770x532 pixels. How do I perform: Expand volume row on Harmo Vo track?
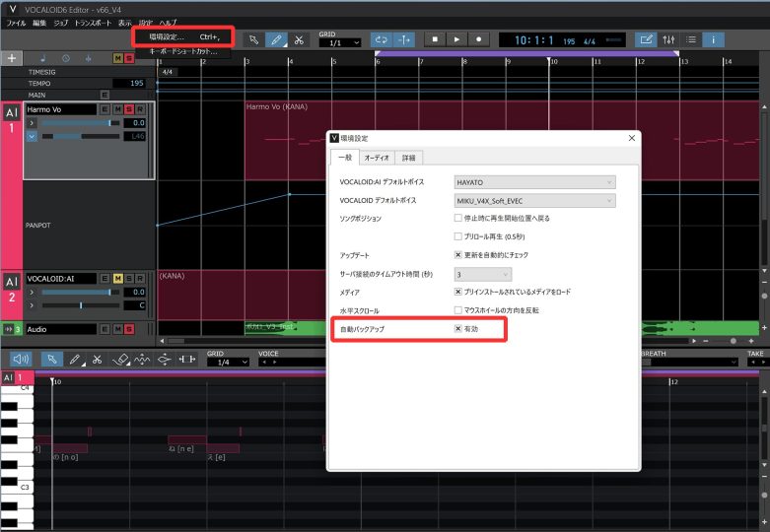click(32, 123)
